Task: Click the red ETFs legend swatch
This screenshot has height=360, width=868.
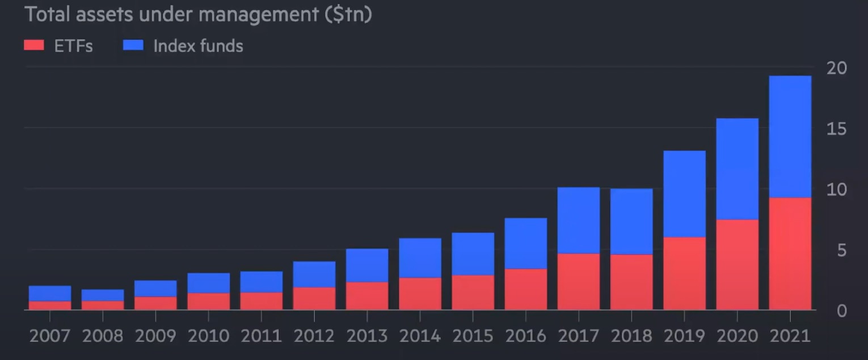Action: 33,45
